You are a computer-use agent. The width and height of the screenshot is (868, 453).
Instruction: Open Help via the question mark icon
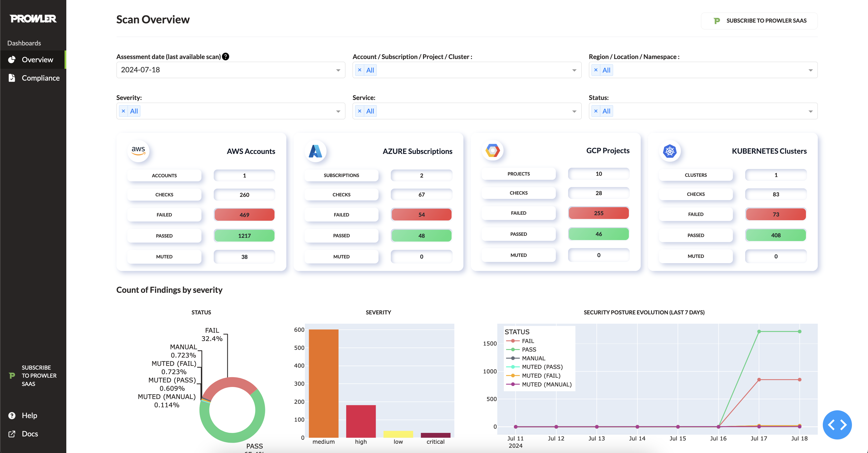point(12,415)
